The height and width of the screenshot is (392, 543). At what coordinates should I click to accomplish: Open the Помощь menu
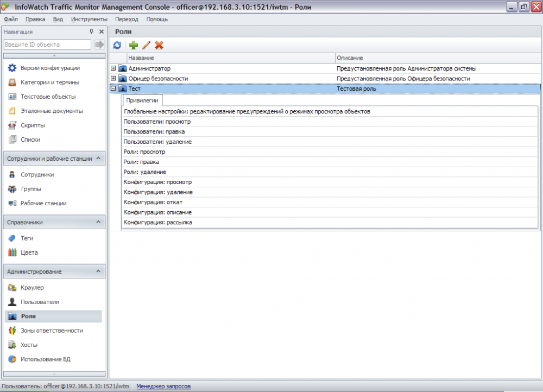coord(157,19)
